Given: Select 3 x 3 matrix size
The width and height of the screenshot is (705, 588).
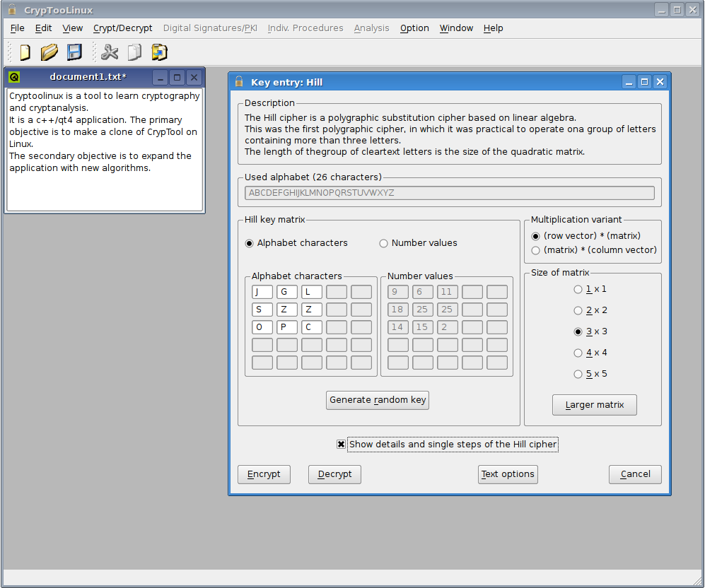Looking at the screenshot, I should [x=590, y=331].
